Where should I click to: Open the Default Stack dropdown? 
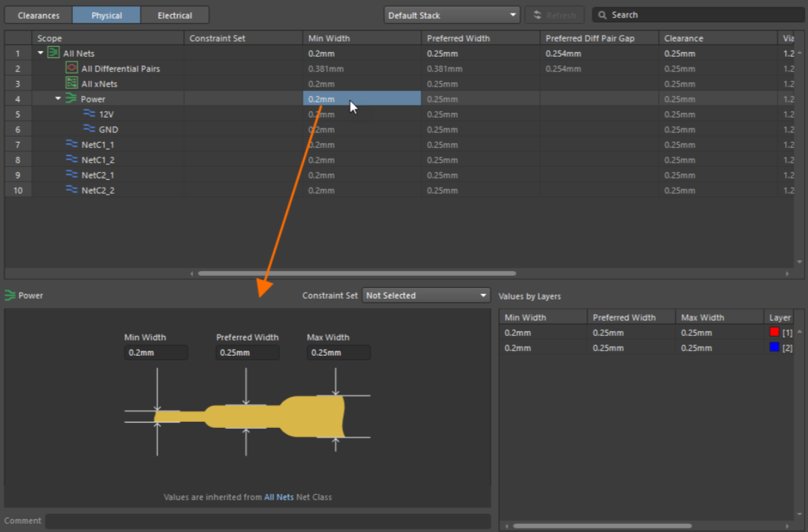[x=451, y=15]
